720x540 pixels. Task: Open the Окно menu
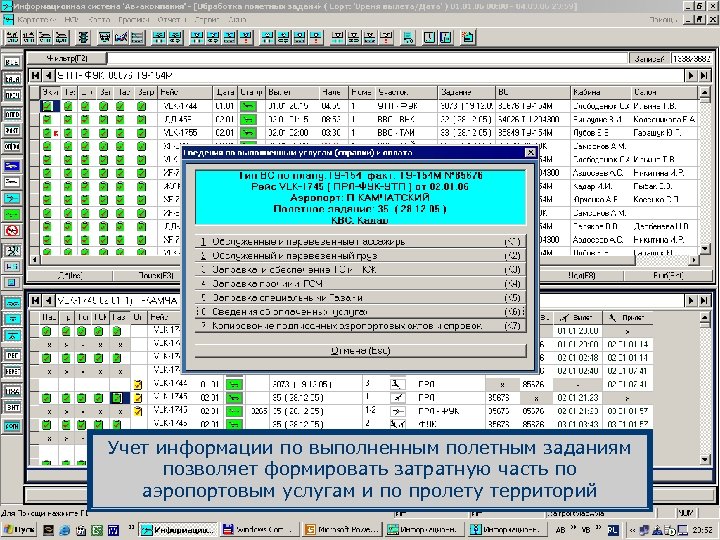[237, 20]
